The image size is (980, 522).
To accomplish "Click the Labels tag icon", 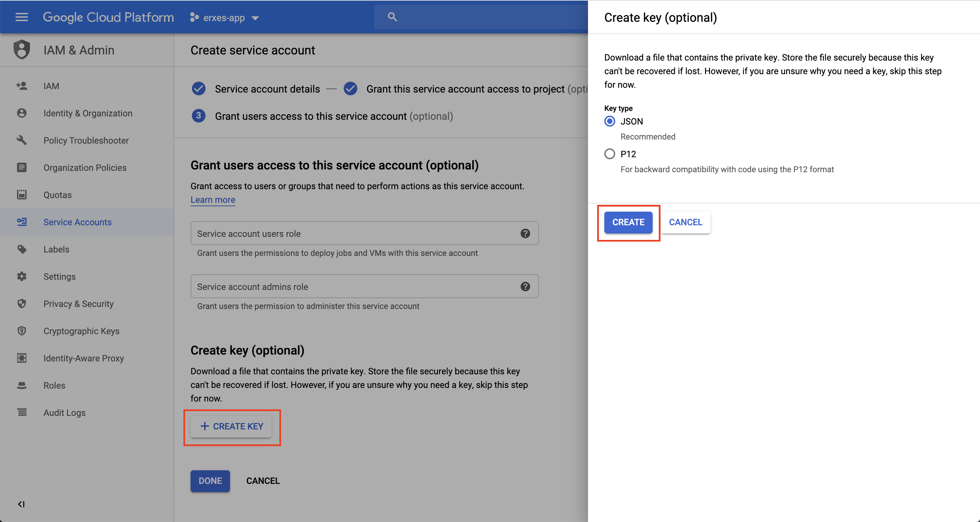I will tap(22, 249).
